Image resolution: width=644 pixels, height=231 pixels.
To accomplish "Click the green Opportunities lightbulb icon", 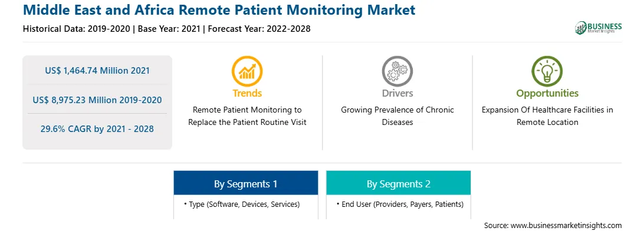I will pyautogui.click(x=547, y=71).
